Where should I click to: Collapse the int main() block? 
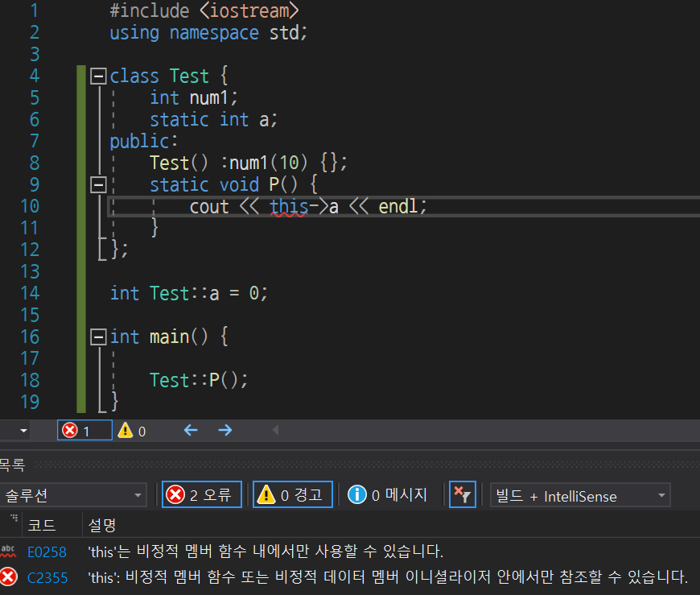click(98, 337)
